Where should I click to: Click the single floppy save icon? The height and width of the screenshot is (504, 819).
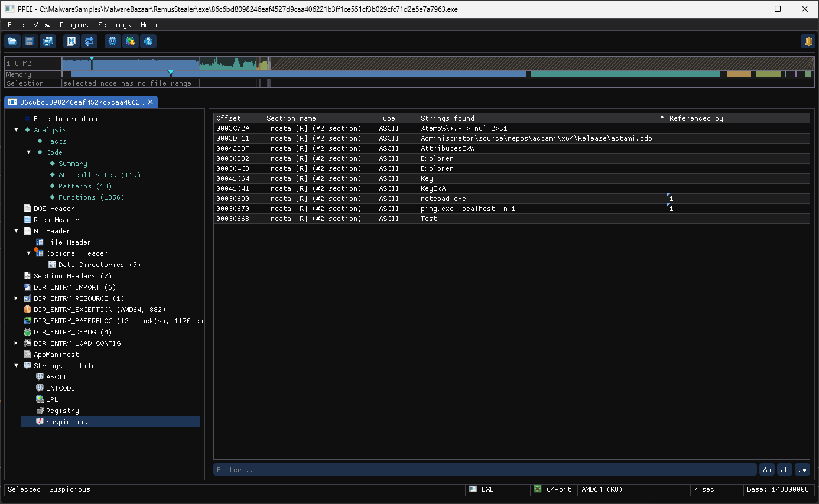[x=30, y=41]
